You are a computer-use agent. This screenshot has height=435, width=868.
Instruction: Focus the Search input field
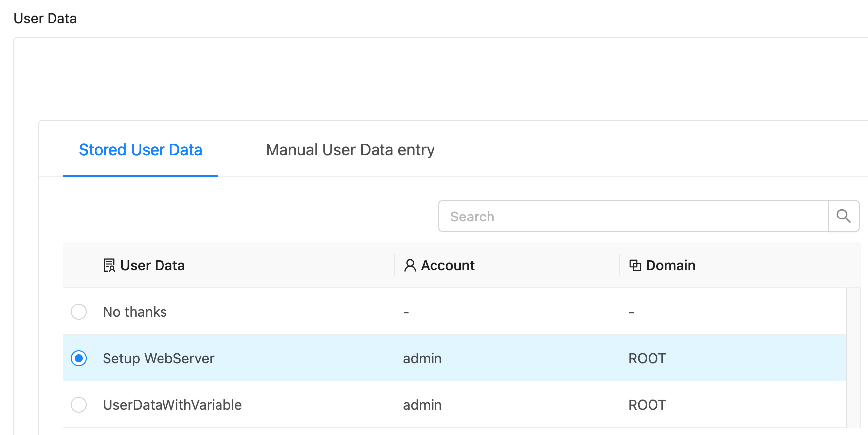pos(633,216)
